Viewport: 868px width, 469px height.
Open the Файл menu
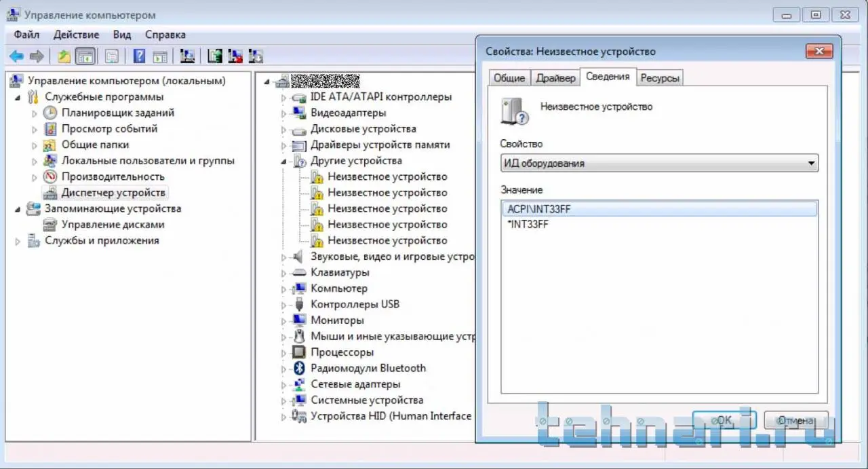click(26, 35)
